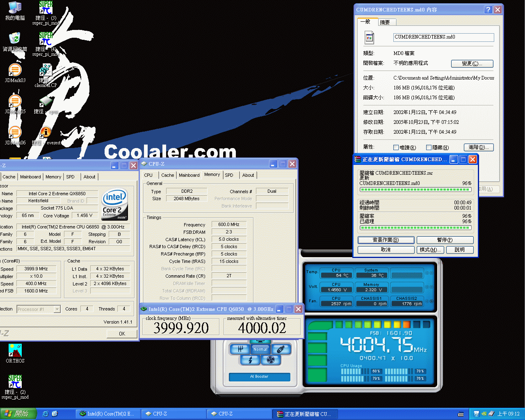This screenshot has height=420, width=525.
Task: Click the keyboard language bar icon in tray
Action: (461, 414)
